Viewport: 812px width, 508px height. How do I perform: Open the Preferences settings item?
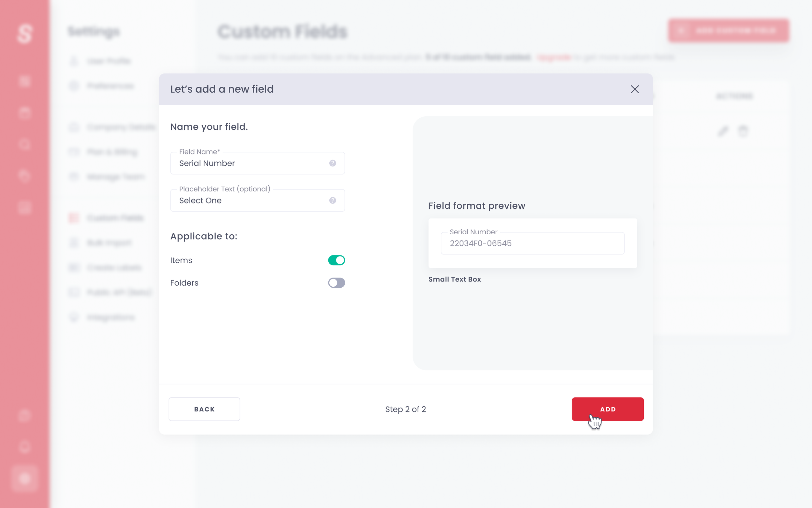(x=110, y=86)
